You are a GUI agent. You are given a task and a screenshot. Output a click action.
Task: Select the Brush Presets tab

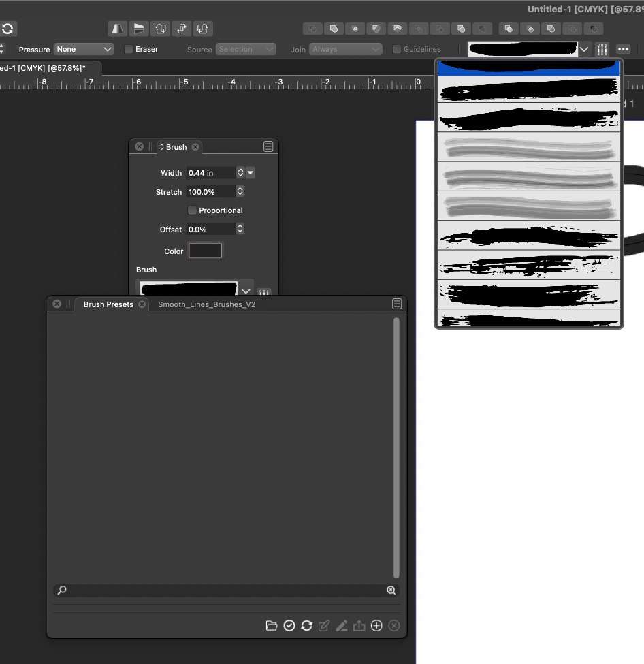(x=108, y=304)
